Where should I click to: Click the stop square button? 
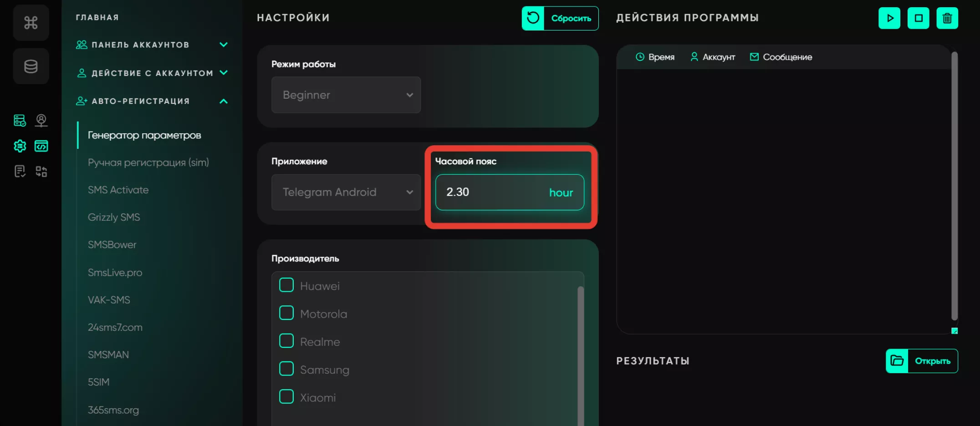pos(919,18)
